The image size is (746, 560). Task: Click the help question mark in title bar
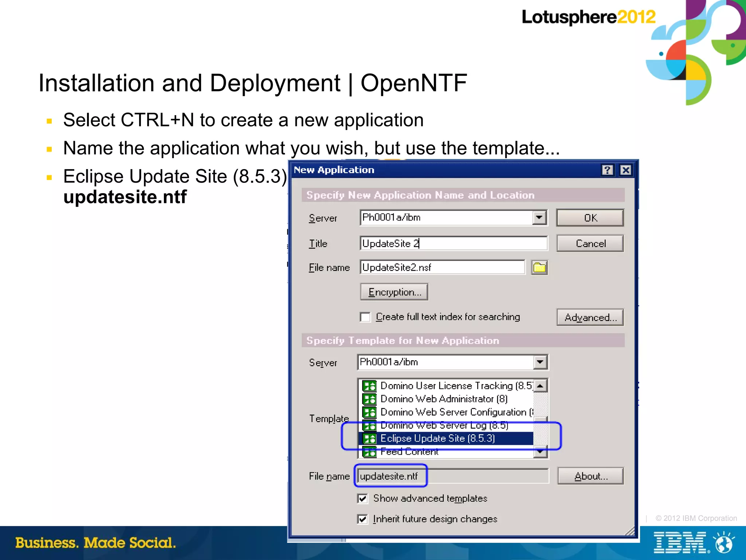pos(607,170)
